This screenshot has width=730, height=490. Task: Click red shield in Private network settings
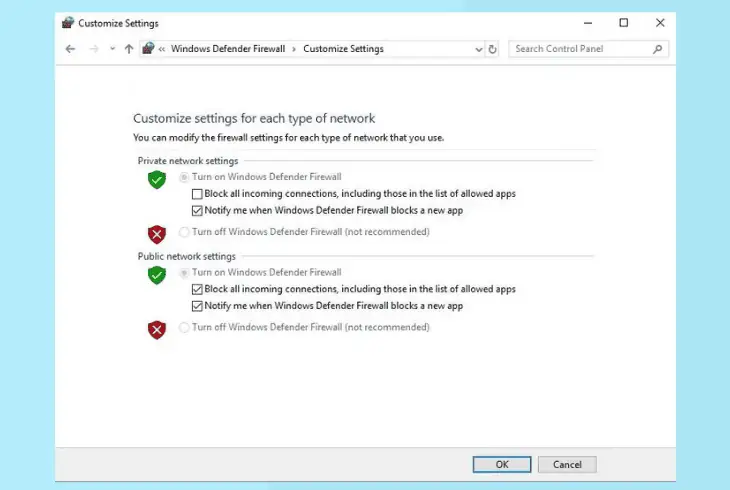[x=157, y=234]
